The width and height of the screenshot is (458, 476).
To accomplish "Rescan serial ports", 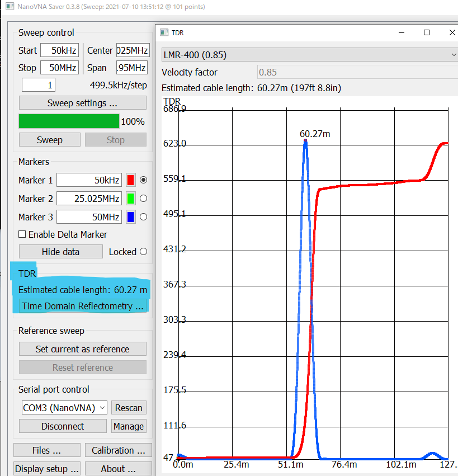I will click(129, 408).
